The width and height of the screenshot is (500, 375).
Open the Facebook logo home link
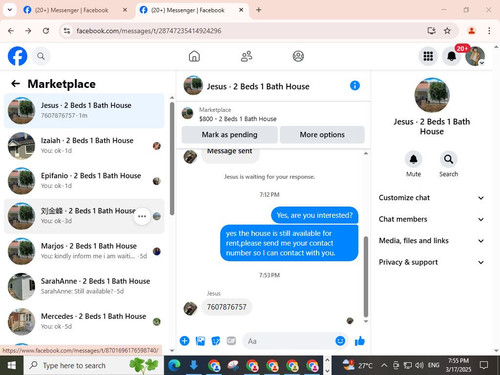tap(17, 56)
